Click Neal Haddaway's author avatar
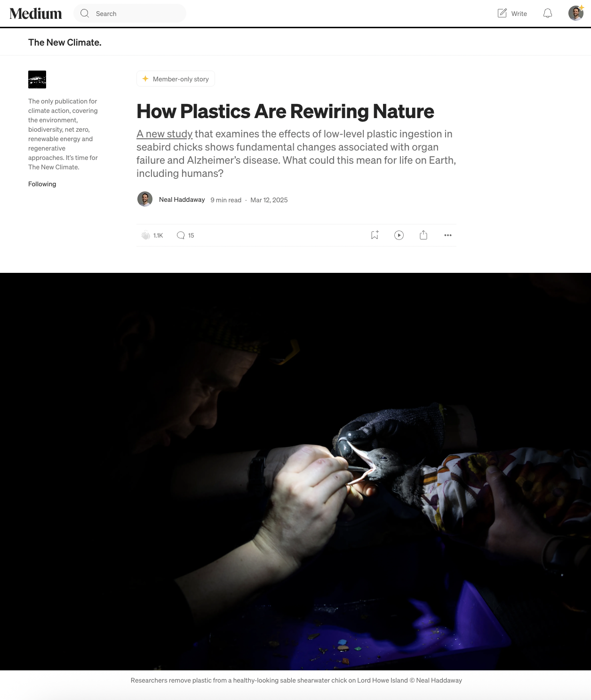The height and width of the screenshot is (700, 591). [x=145, y=199]
